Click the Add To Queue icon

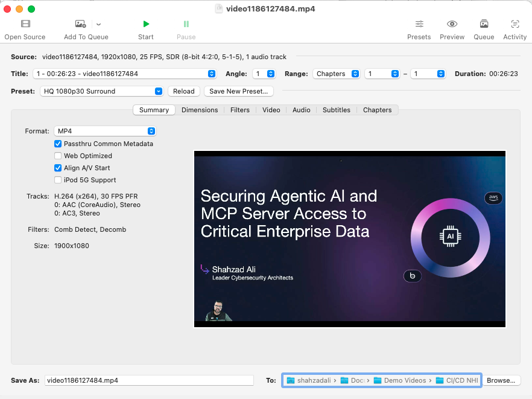(x=81, y=24)
